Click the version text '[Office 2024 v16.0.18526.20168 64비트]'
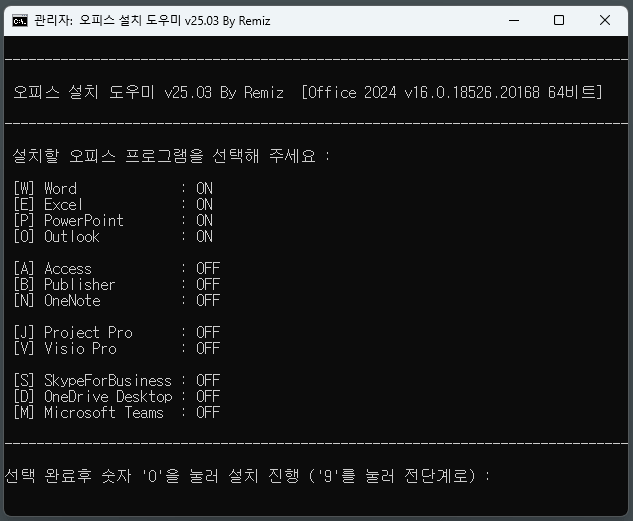The height and width of the screenshot is (521, 633). coord(452,92)
